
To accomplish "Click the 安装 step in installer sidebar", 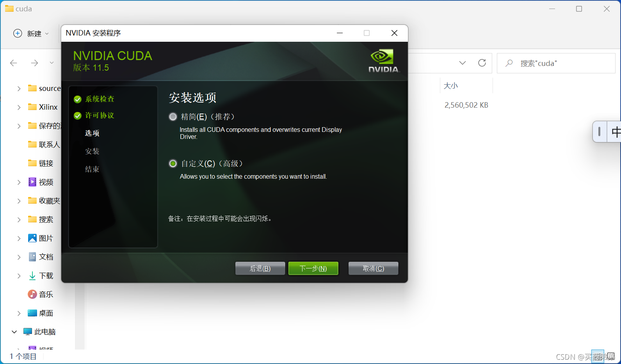I will tap(92, 151).
